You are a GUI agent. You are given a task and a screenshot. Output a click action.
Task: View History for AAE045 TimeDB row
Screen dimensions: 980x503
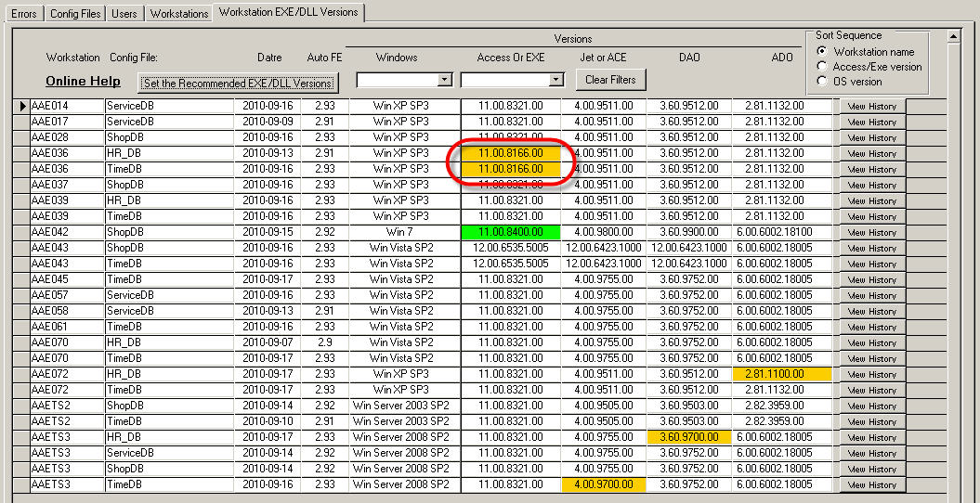pos(872,279)
